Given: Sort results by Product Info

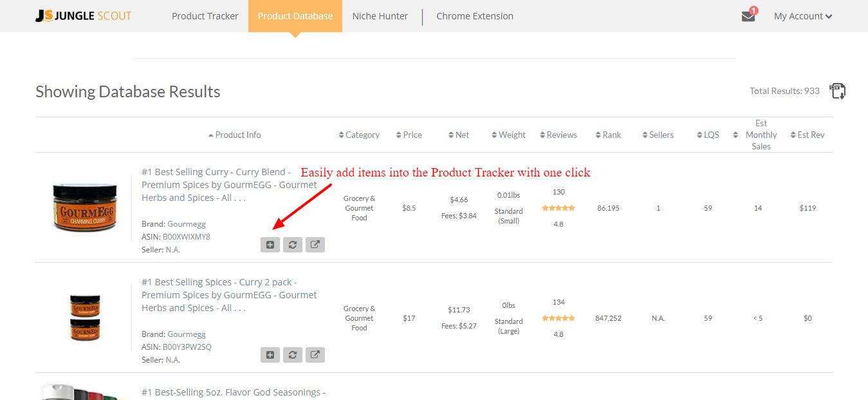Looking at the screenshot, I should (x=235, y=135).
